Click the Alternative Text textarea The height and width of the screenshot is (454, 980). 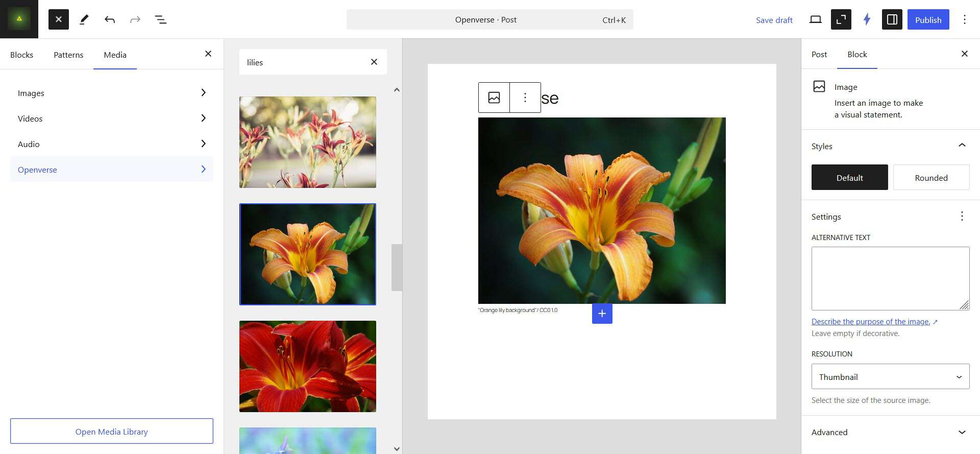(890, 278)
